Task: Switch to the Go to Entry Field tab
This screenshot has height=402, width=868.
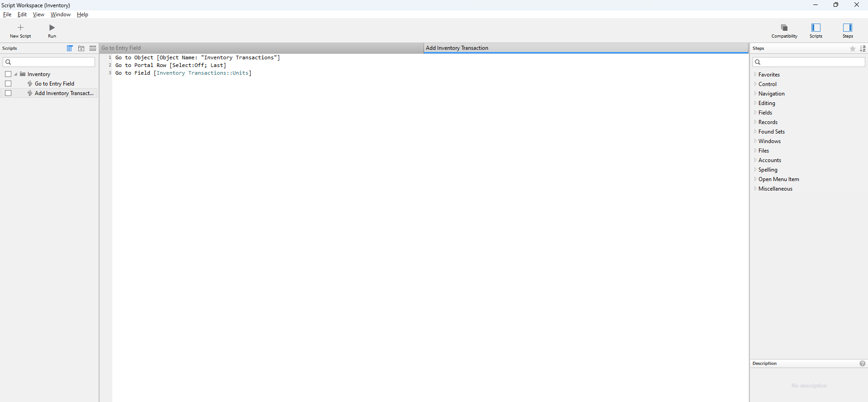Action: 262,48
